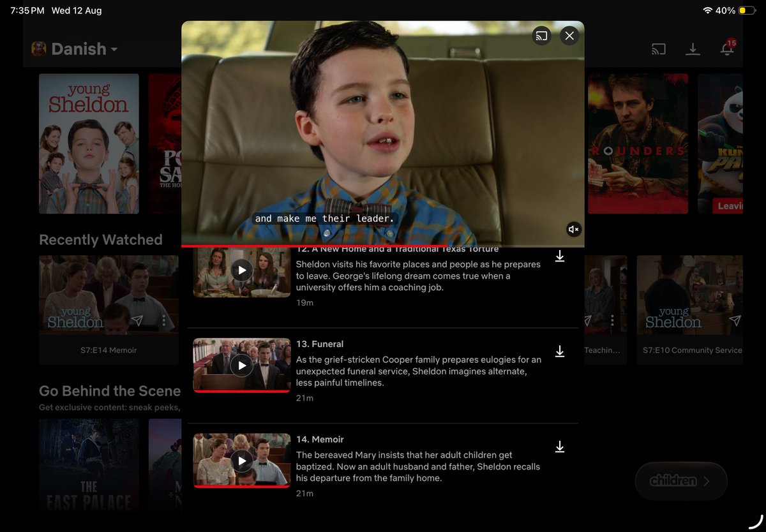Tap the Wi-Fi status icon

tap(707, 11)
